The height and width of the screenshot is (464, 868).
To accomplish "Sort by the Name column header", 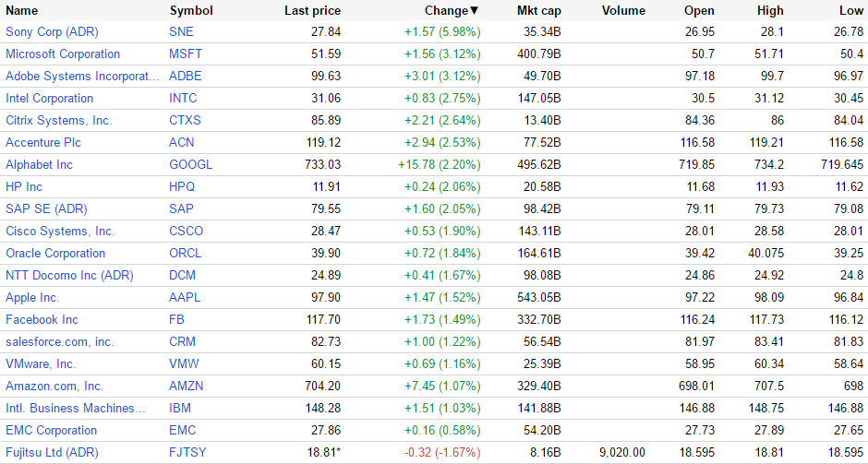I will [22, 11].
